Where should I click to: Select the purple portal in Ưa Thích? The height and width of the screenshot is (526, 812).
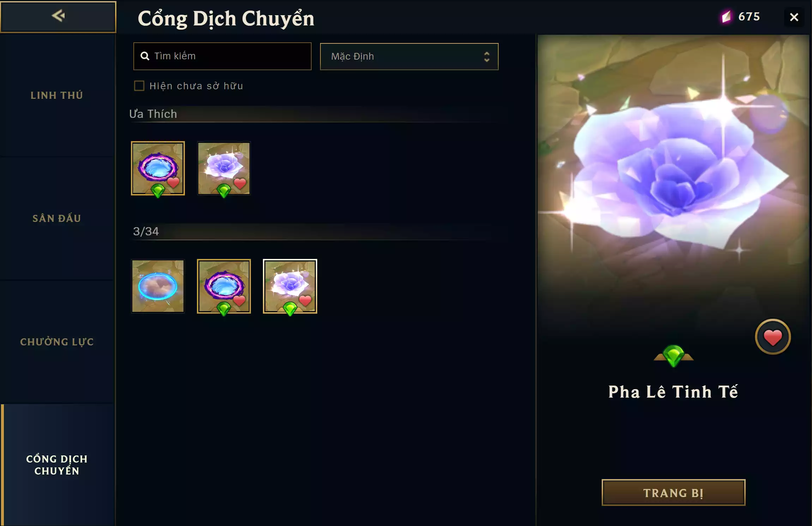(x=158, y=168)
